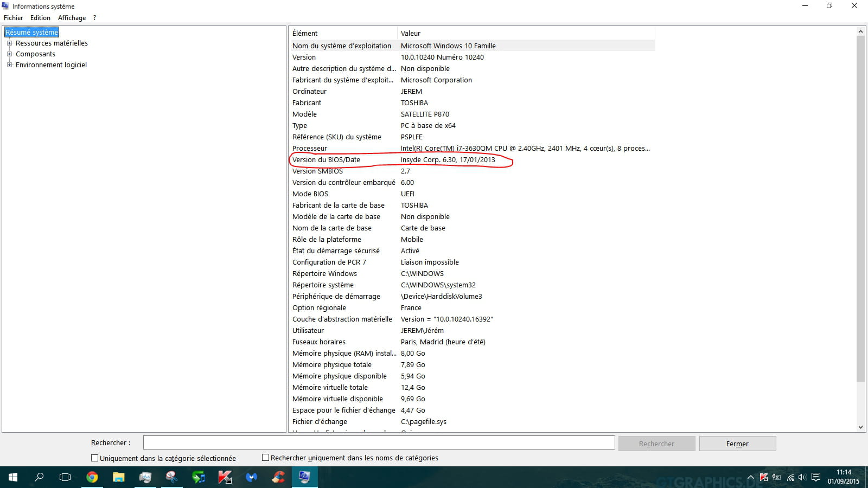The image size is (868, 488).
Task: Open the green music converter taskbar icon
Action: [x=199, y=477]
